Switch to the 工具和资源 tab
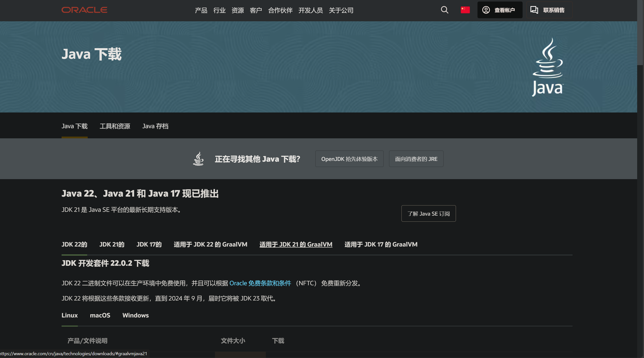Image resolution: width=644 pixels, height=358 pixels. (115, 126)
